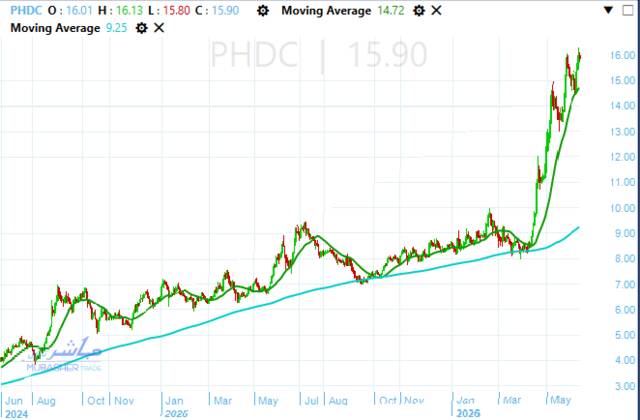
Task: Click the 8.00 price axis label
Action: (625, 259)
